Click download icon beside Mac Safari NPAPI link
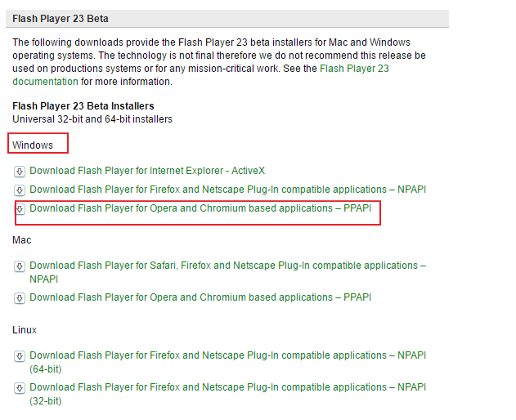The height and width of the screenshot is (420, 516). click(x=20, y=266)
